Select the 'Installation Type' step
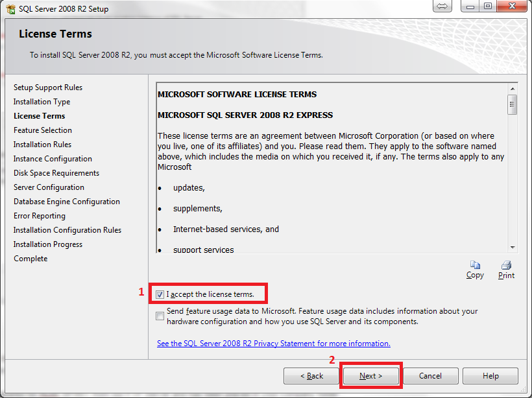 point(42,102)
